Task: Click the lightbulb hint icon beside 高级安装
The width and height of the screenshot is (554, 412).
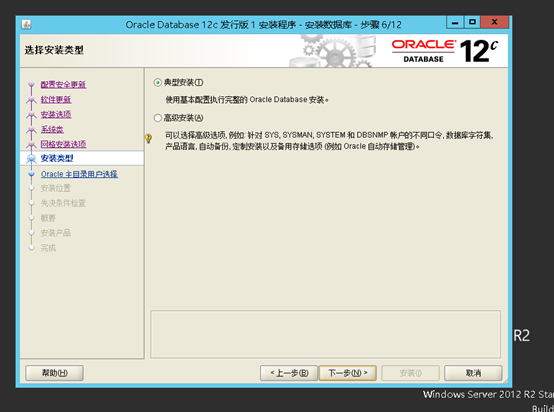Action: pos(148,138)
